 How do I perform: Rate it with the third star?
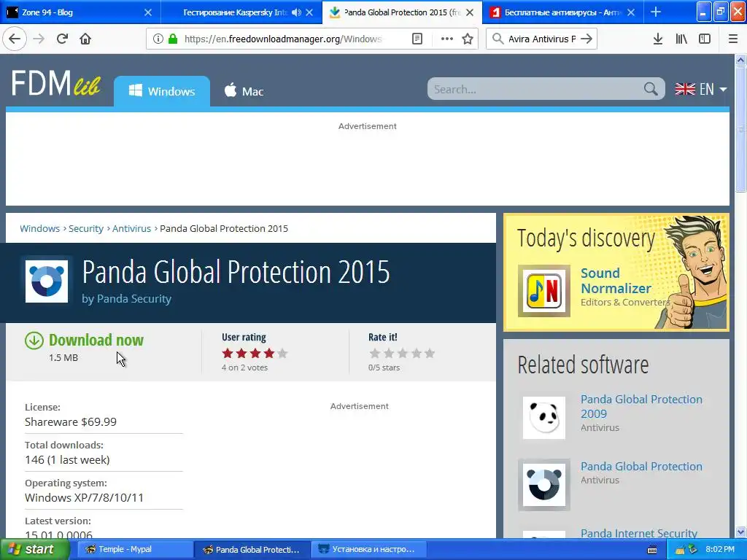[403, 354]
